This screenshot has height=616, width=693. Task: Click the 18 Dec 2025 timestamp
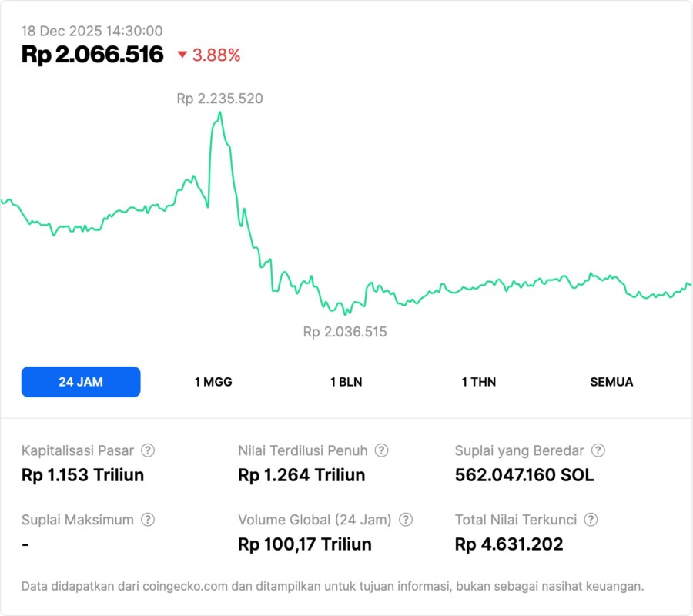92,31
